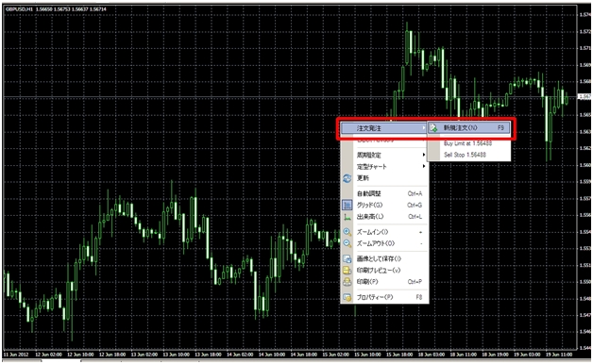
Task: Click the zoom-out magnifier icon
Action: pos(347,243)
